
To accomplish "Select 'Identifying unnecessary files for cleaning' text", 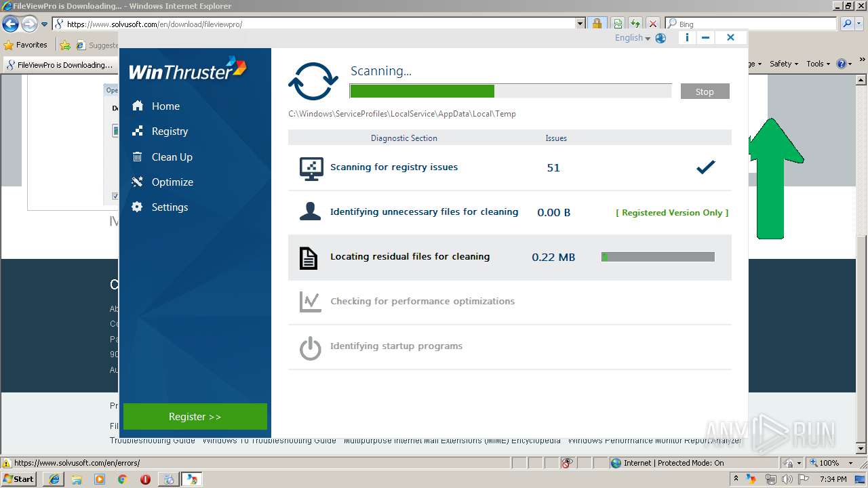I will (x=425, y=211).
